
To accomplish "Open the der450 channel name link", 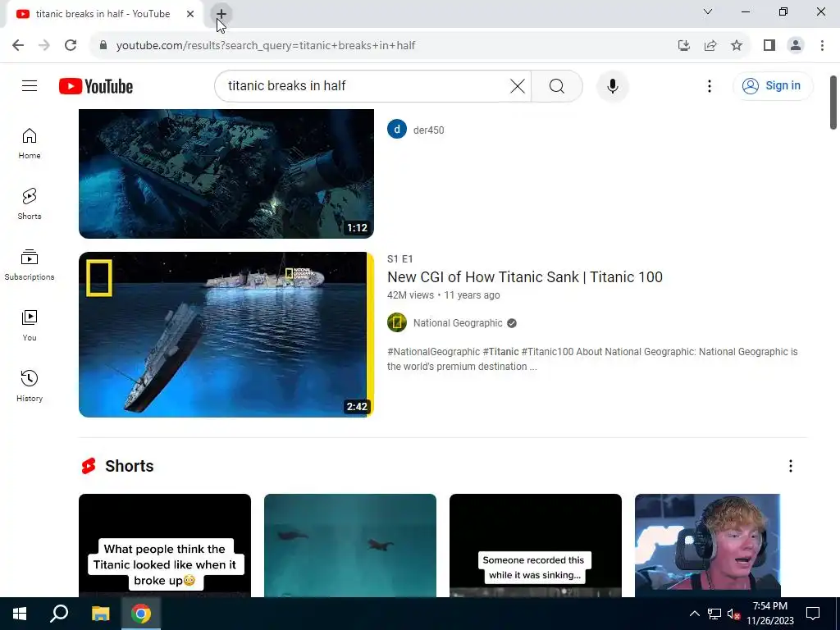I will [x=428, y=130].
